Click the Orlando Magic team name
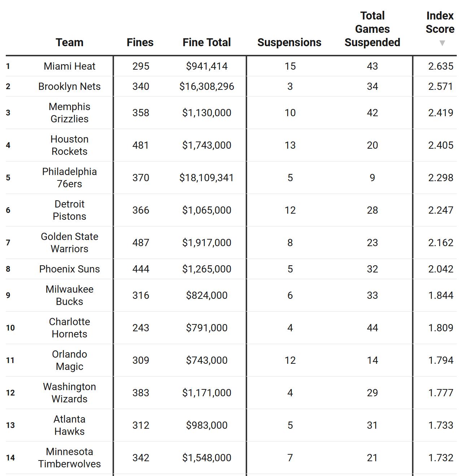Image resolution: width=460 pixels, height=476 pixels. [69, 360]
